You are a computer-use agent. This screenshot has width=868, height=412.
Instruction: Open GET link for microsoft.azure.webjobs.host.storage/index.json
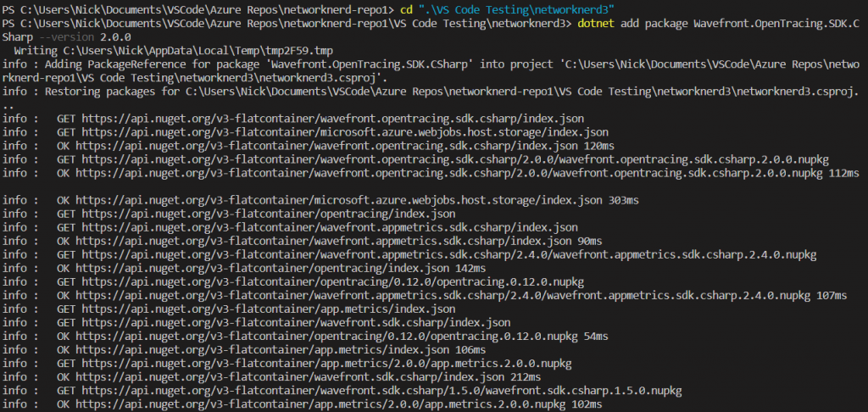(344, 132)
